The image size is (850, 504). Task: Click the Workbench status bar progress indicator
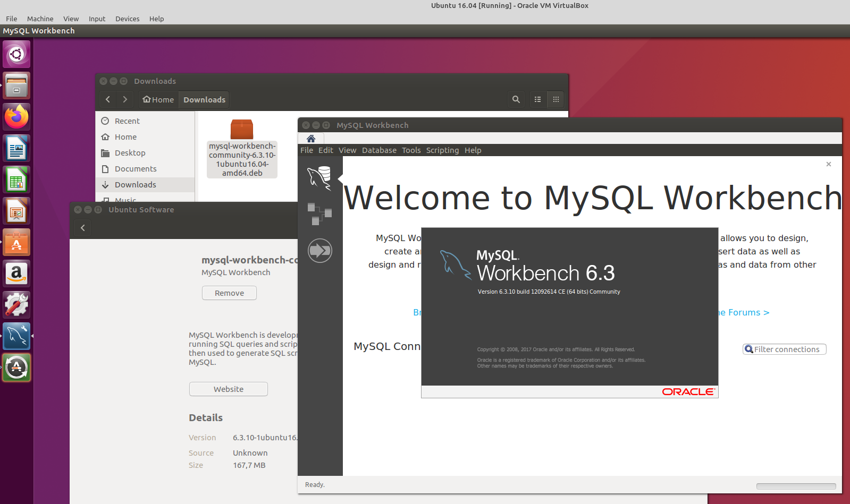[x=796, y=486]
